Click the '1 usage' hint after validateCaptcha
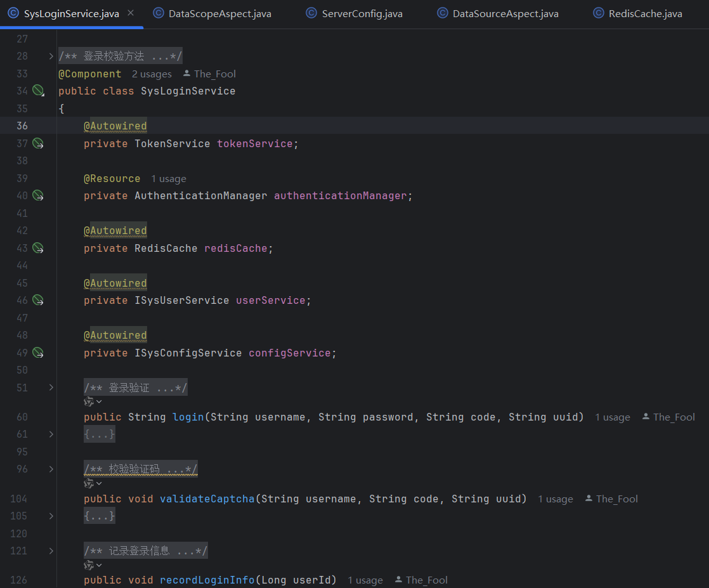 click(x=556, y=499)
